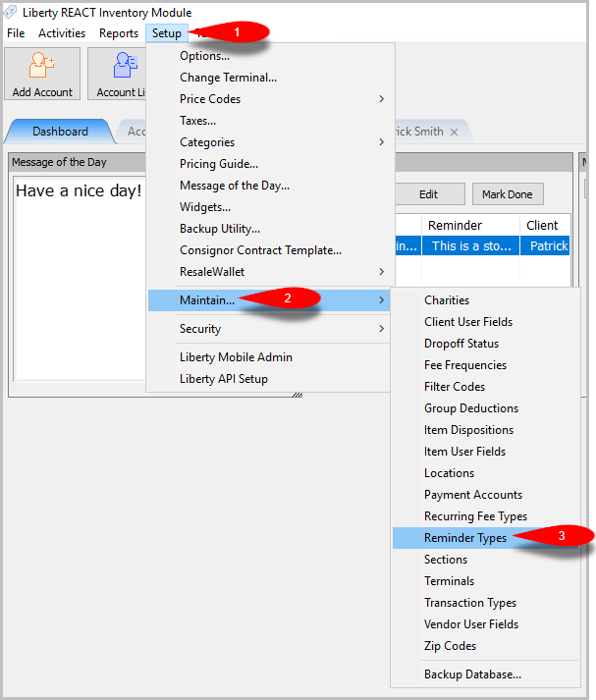Open Taxes... from the Setup menu
Screen dimensions: 596x700
(197, 121)
